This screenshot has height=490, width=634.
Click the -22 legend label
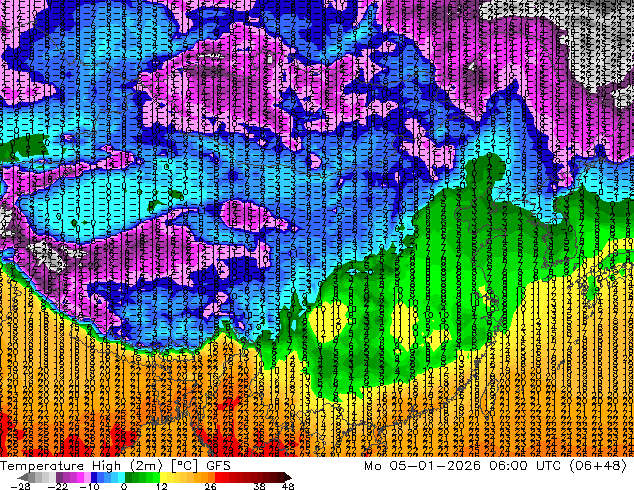[58, 486]
